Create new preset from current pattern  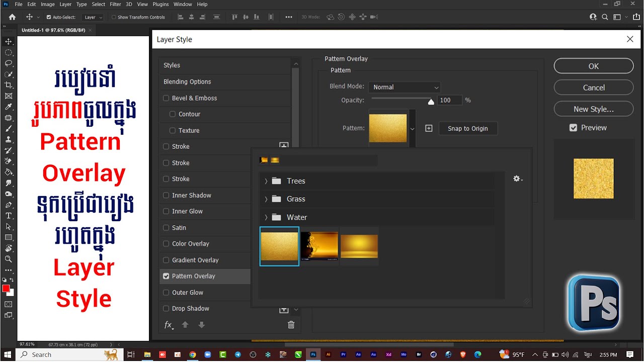point(429,128)
